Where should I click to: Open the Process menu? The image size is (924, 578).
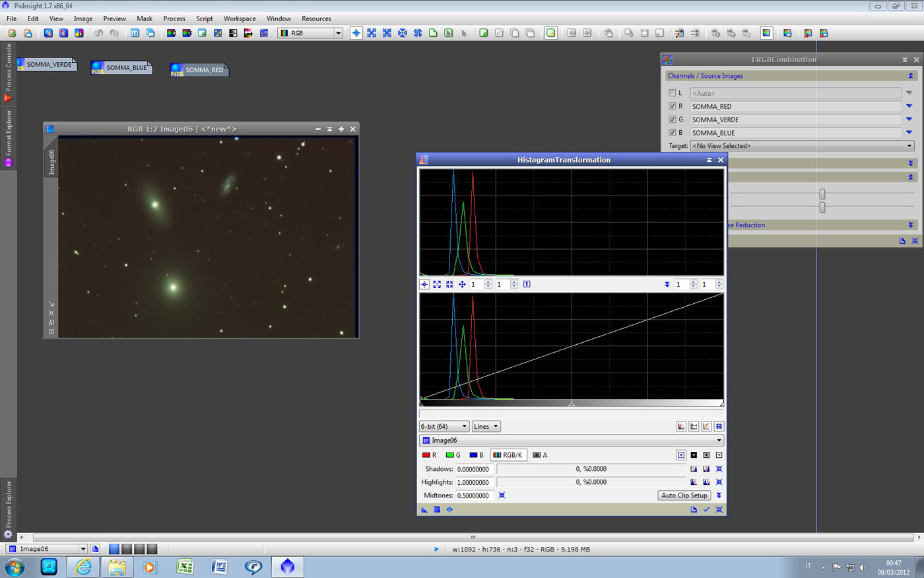click(x=174, y=18)
